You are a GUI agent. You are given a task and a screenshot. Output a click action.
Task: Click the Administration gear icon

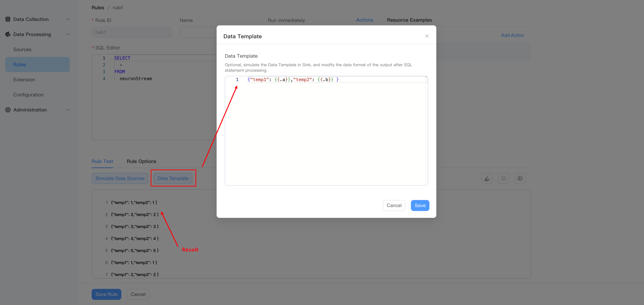pos(8,110)
